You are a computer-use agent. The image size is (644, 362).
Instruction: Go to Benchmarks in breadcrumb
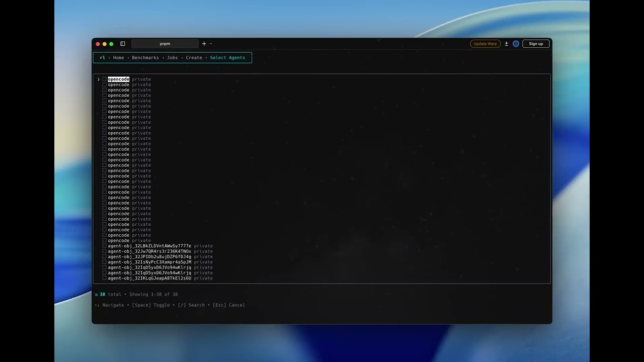(x=145, y=58)
